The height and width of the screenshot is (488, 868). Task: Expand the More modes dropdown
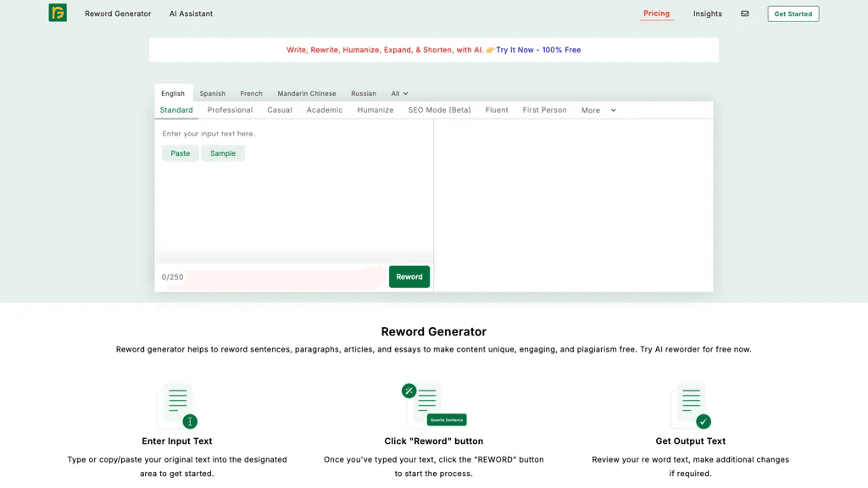[x=598, y=110]
